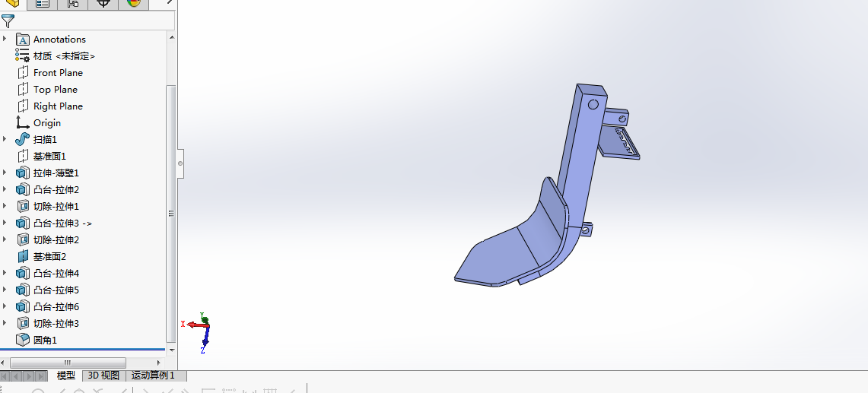Open the 运动算例 1 motion study tab

156,376
